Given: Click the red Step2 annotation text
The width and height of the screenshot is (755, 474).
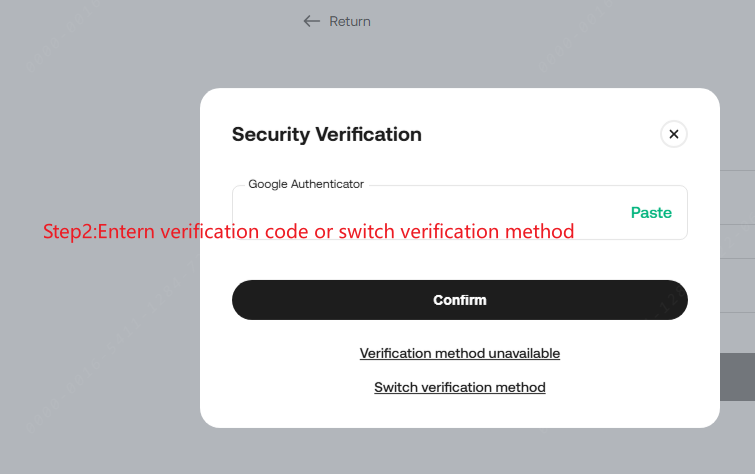Looking at the screenshot, I should (308, 232).
